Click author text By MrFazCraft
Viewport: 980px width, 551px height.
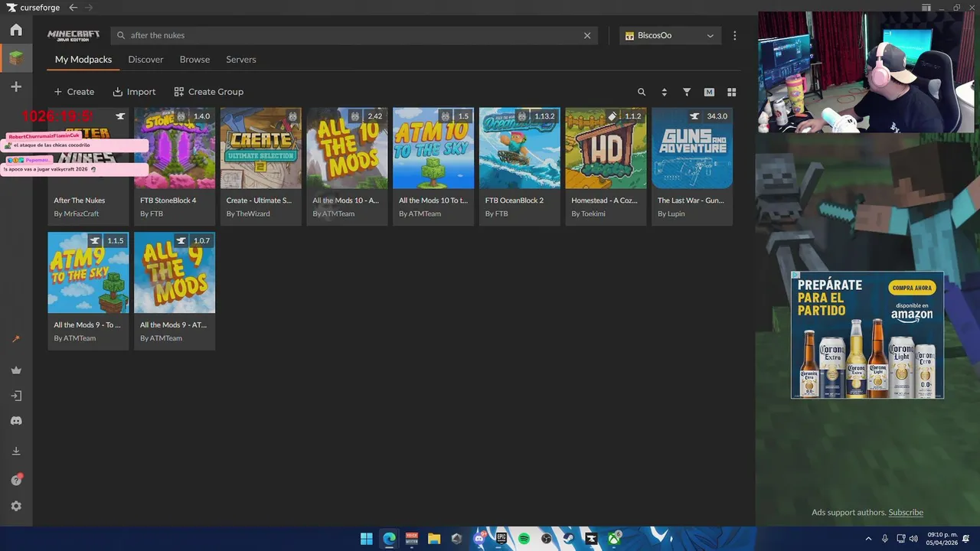point(77,214)
